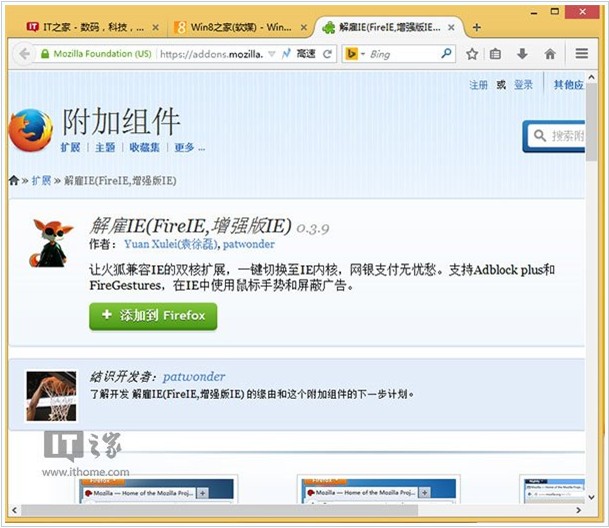
Task: Click the horizontal scrollbar thumb
Action: click(219, 510)
